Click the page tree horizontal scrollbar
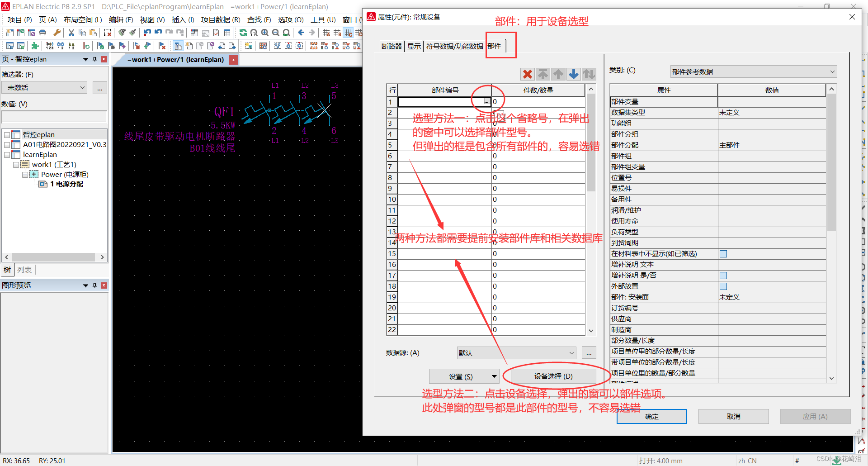 point(54,257)
